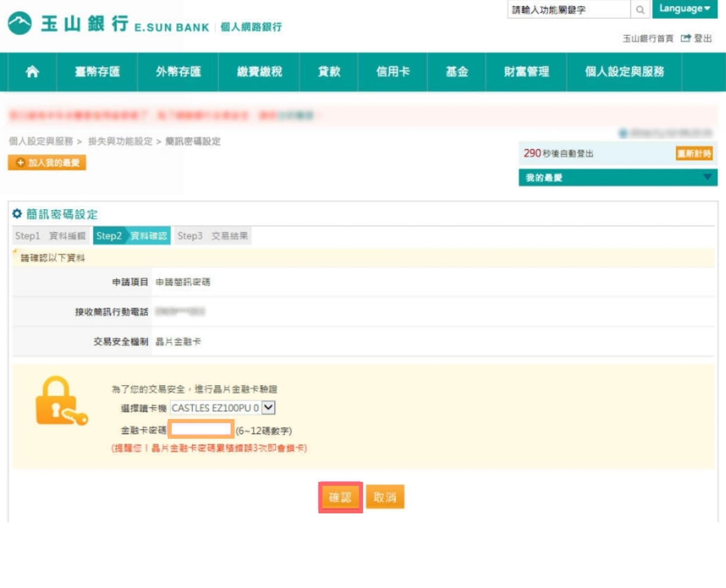
Task: Open the 財富管理 menu
Action: (x=526, y=72)
